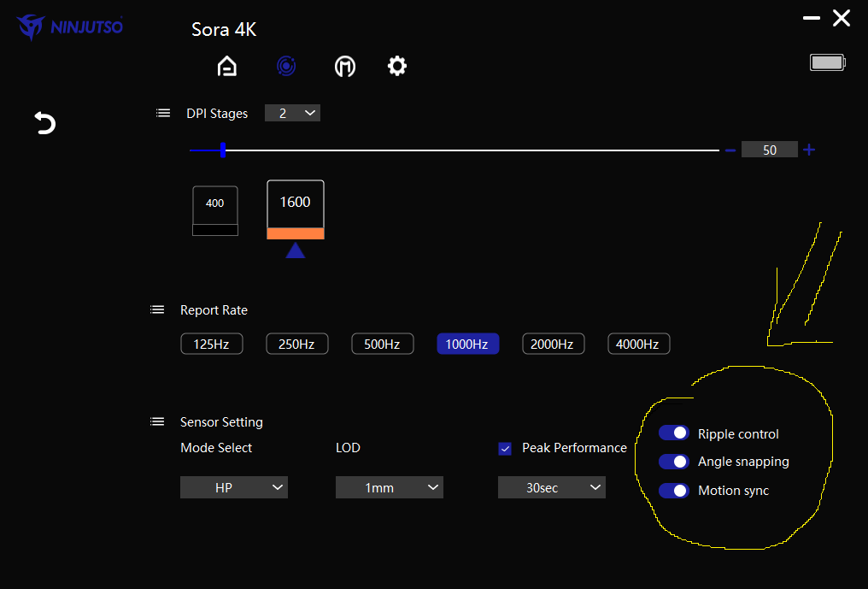Click the LOD label

click(348, 448)
